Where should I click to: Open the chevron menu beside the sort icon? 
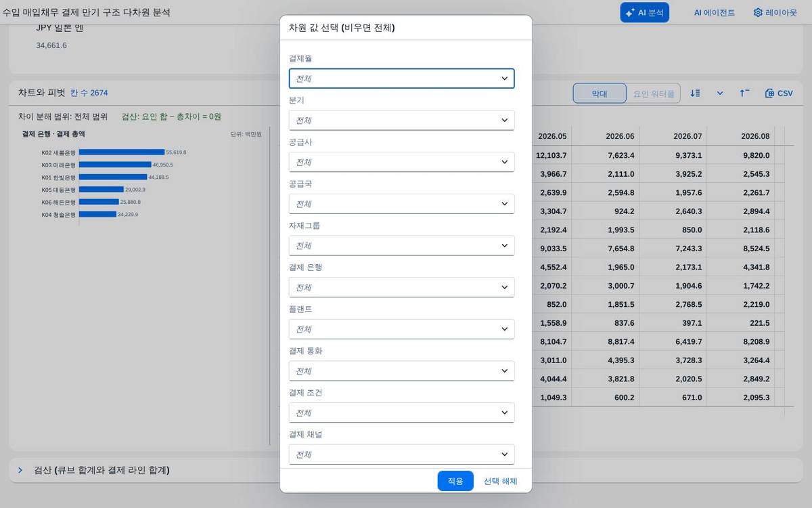719,93
